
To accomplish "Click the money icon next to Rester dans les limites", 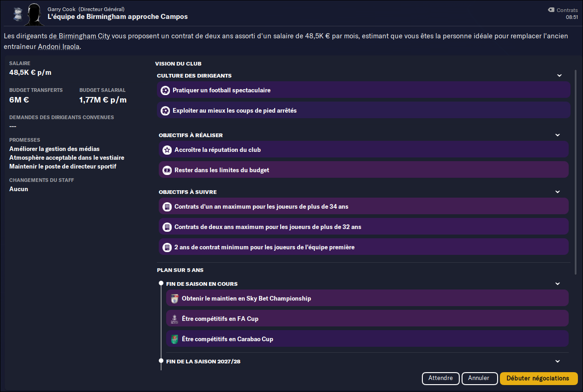I will click(167, 170).
